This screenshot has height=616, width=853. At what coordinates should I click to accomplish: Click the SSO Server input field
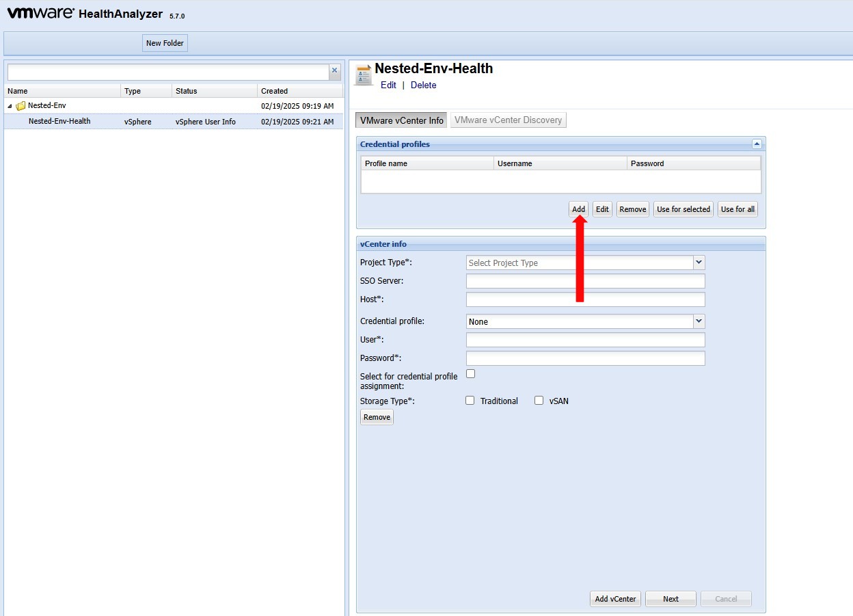pos(585,281)
